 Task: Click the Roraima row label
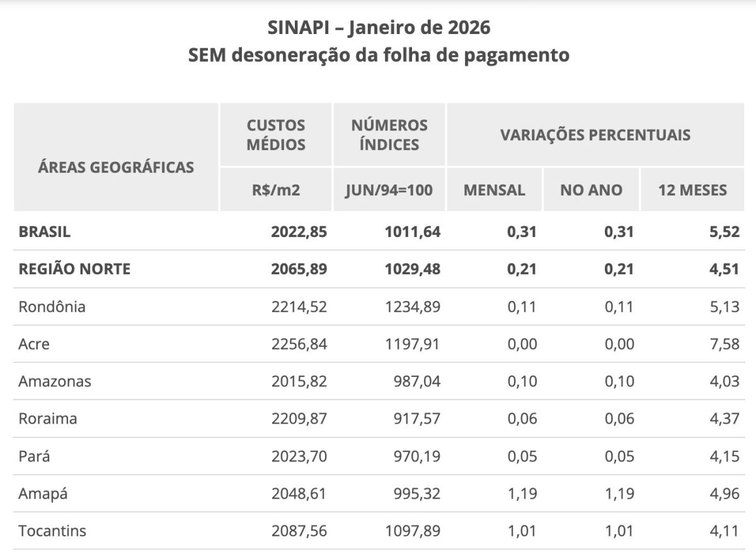[x=48, y=418]
